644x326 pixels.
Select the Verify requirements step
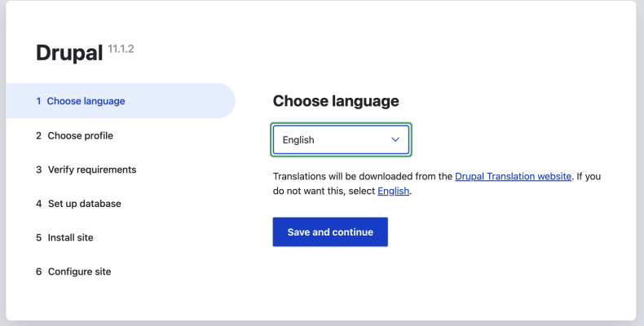[x=91, y=170]
